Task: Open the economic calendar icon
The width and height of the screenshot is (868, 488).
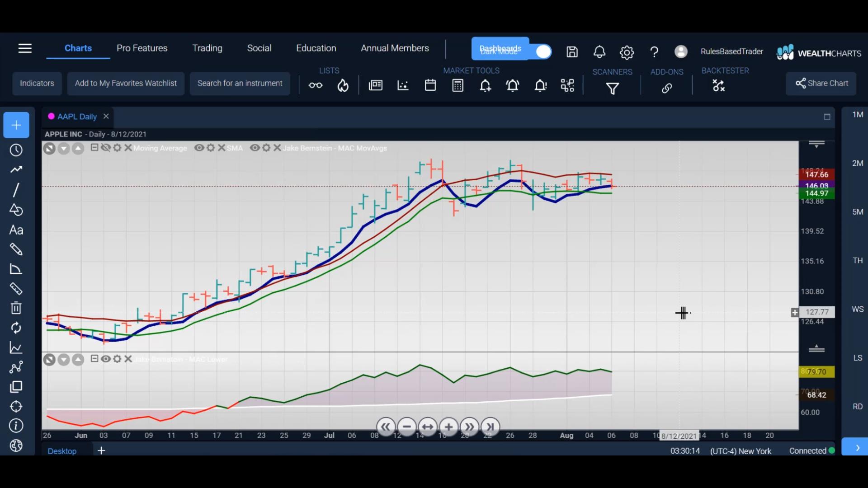Action: (x=430, y=85)
